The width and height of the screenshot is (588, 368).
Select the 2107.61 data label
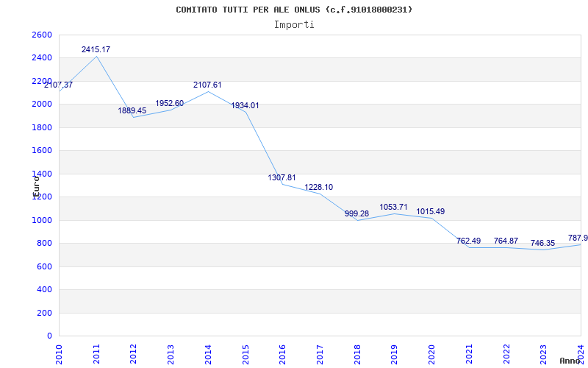(x=207, y=85)
